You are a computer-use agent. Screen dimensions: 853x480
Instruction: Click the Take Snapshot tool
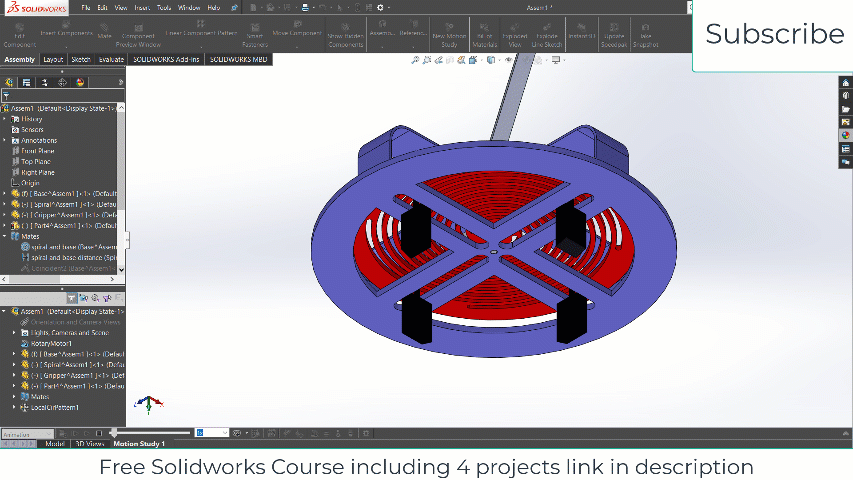coord(646,35)
